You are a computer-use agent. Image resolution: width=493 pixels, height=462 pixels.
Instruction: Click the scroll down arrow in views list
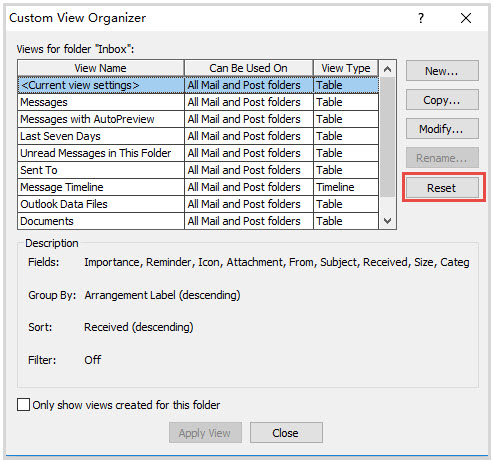pyautogui.click(x=387, y=221)
